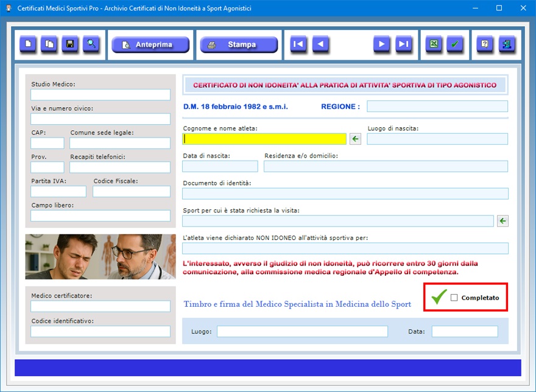The image size is (536, 392).
Task: Save the record with floppy disk icon
Action: pyautogui.click(x=70, y=44)
